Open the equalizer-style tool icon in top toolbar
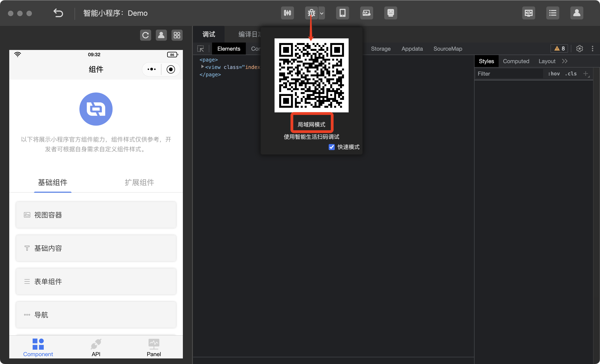The image size is (600, 364). pyautogui.click(x=287, y=13)
